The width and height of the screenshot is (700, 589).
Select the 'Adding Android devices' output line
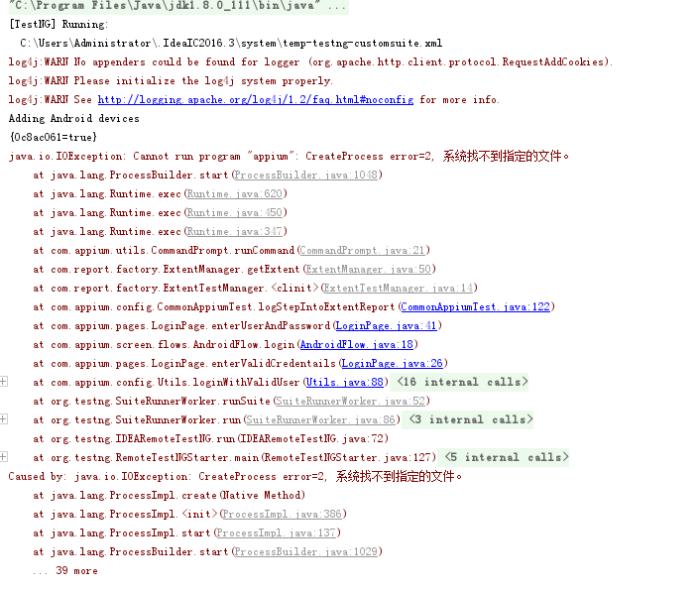click(74, 118)
